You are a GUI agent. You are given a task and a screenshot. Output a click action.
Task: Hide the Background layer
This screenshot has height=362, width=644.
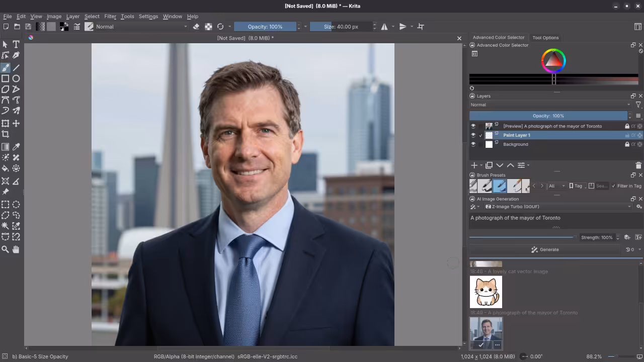473,144
